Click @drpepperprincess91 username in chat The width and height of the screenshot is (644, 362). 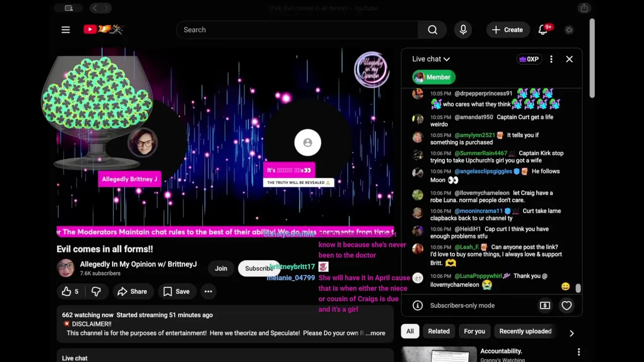click(x=484, y=94)
